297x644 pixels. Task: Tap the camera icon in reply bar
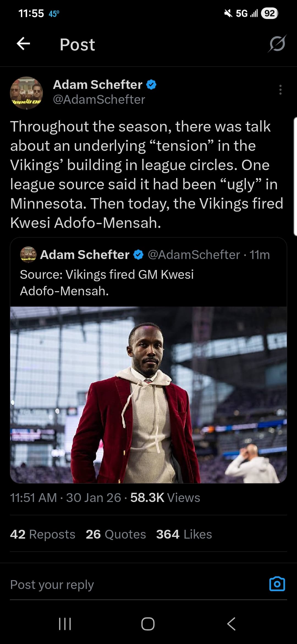tap(277, 584)
